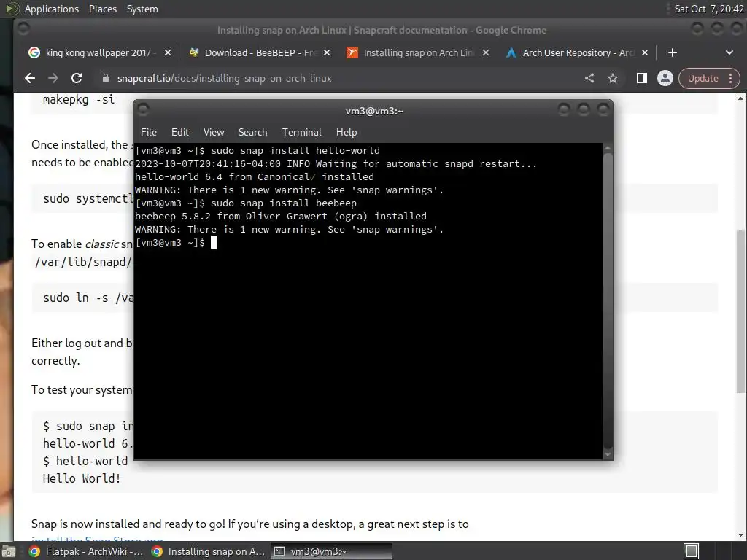Switch to Arch User Repository tab
This screenshot has height=560, width=747.
coord(578,52)
